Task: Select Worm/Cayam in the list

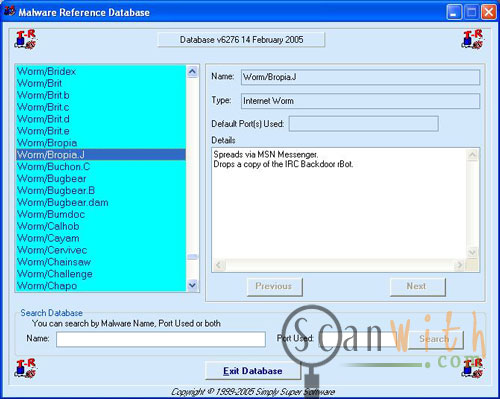Action: pyautogui.click(x=101, y=238)
